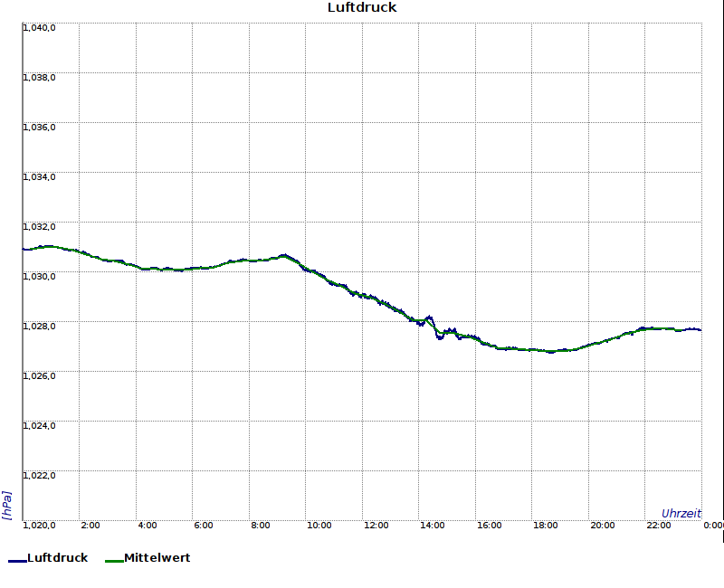Click the 2:00 time tick label
The width and height of the screenshot is (724, 588).
(x=90, y=526)
